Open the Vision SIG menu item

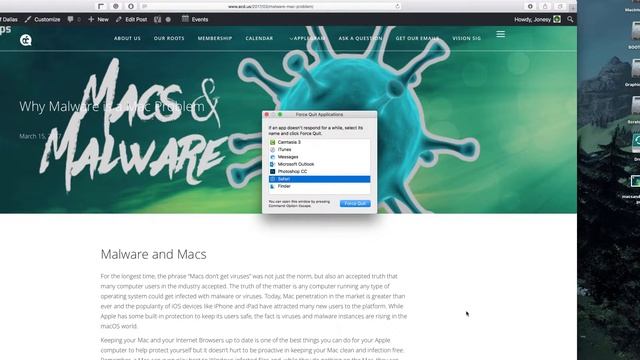[x=467, y=38]
